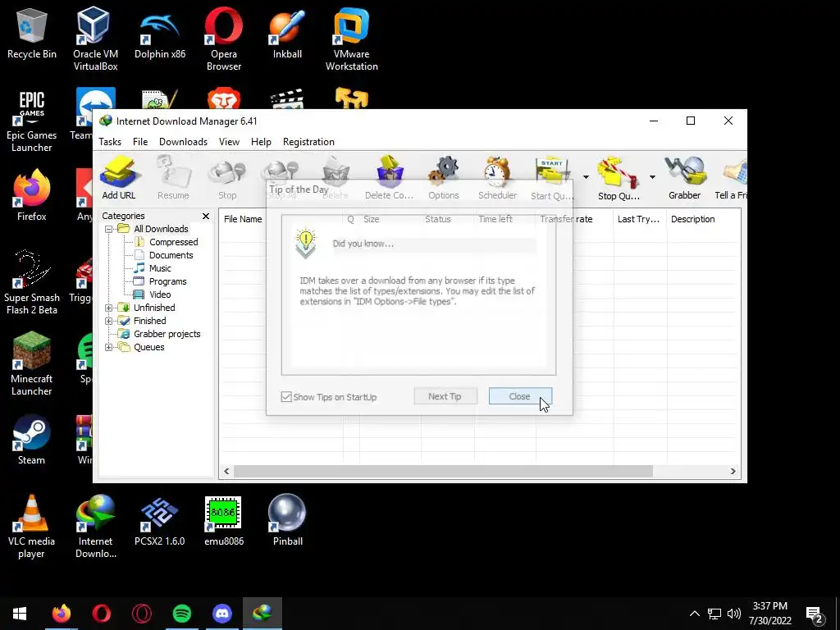Click Discord icon in taskbar
The height and width of the screenshot is (630, 840).
point(222,613)
